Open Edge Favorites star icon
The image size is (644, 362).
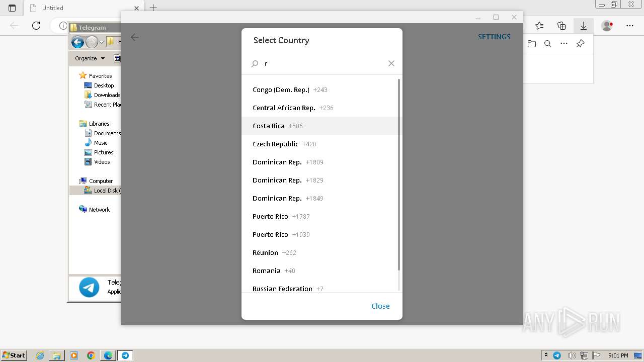539,26
